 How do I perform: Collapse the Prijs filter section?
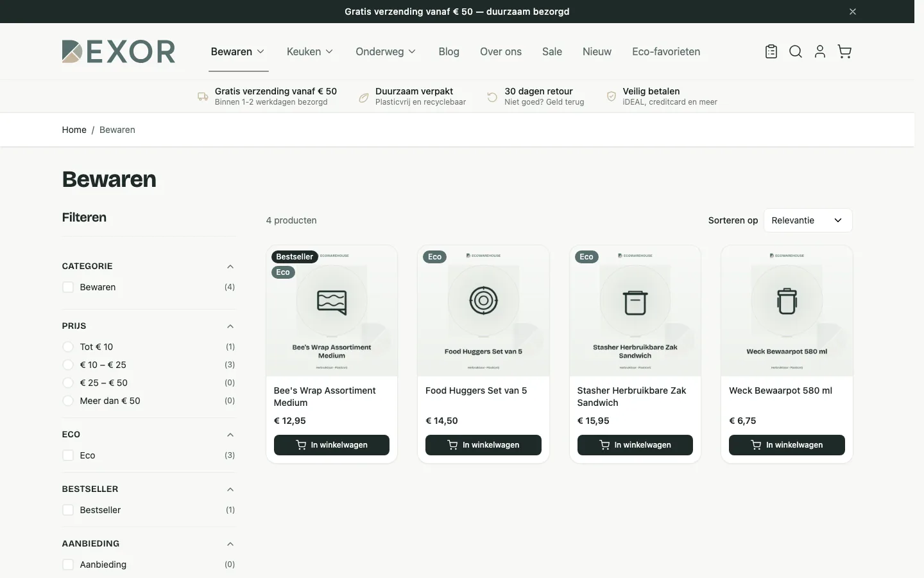[230, 326]
